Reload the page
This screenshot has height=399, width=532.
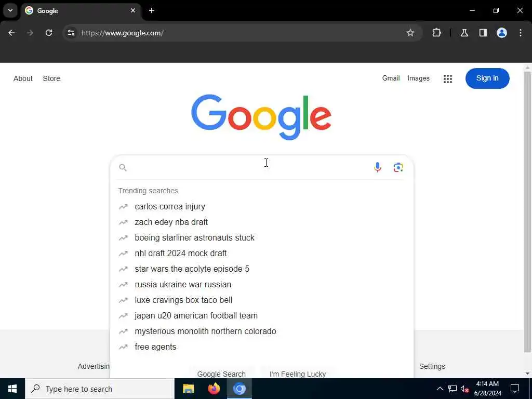point(49,33)
